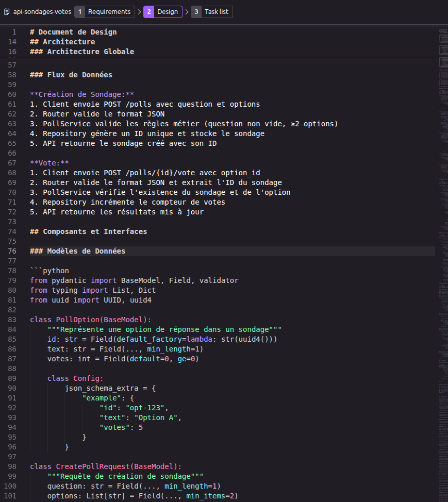This screenshot has height=502, width=448.
Task: Click the '```python' code fence line
Action: click(x=49, y=271)
